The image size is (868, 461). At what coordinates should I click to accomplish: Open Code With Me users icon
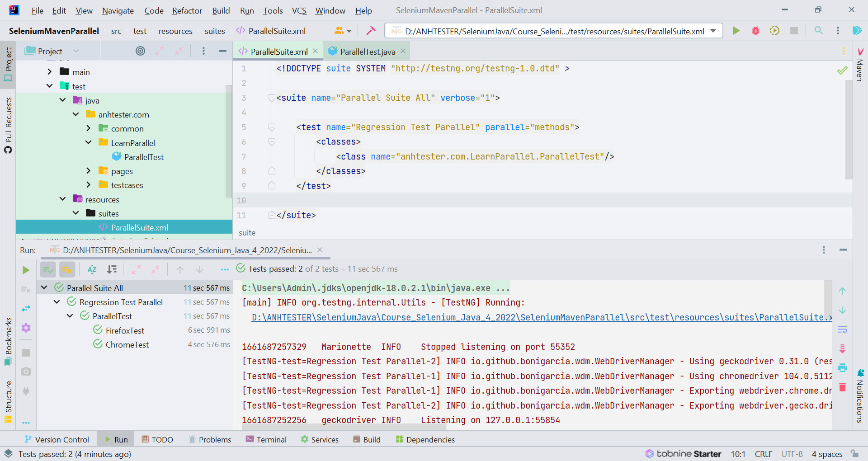342,31
